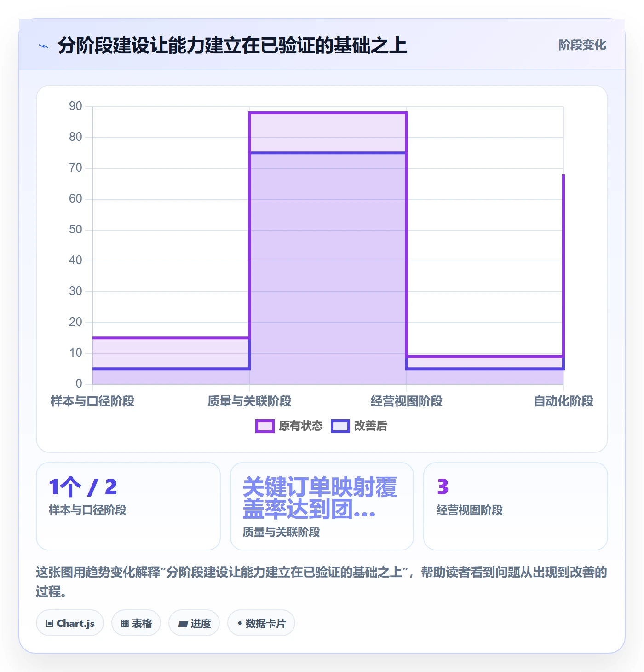Click the 数据卡片 tag chip
This screenshot has height=672, width=644.
(261, 623)
